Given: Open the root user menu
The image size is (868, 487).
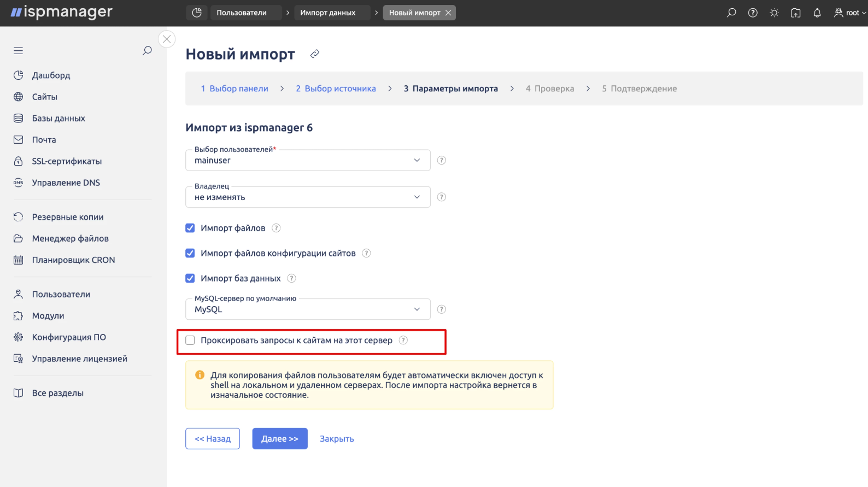Looking at the screenshot, I should (850, 13).
